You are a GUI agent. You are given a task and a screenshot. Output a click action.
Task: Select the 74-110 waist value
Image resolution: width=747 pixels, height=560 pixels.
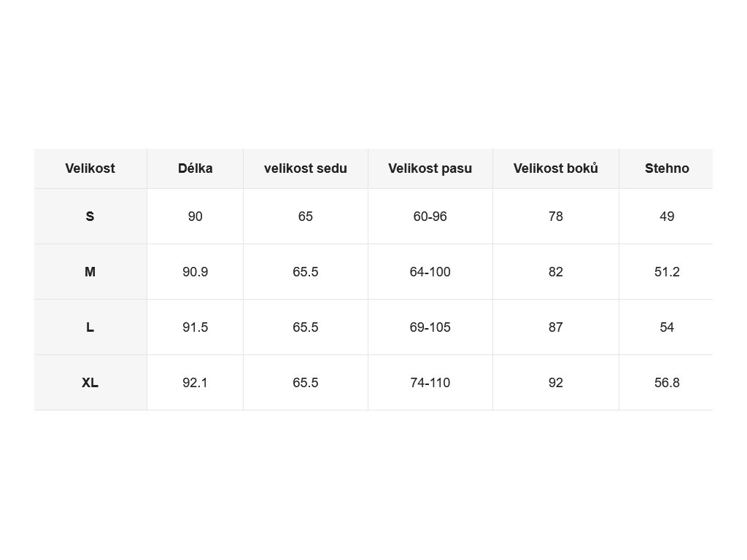(x=430, y=382)
